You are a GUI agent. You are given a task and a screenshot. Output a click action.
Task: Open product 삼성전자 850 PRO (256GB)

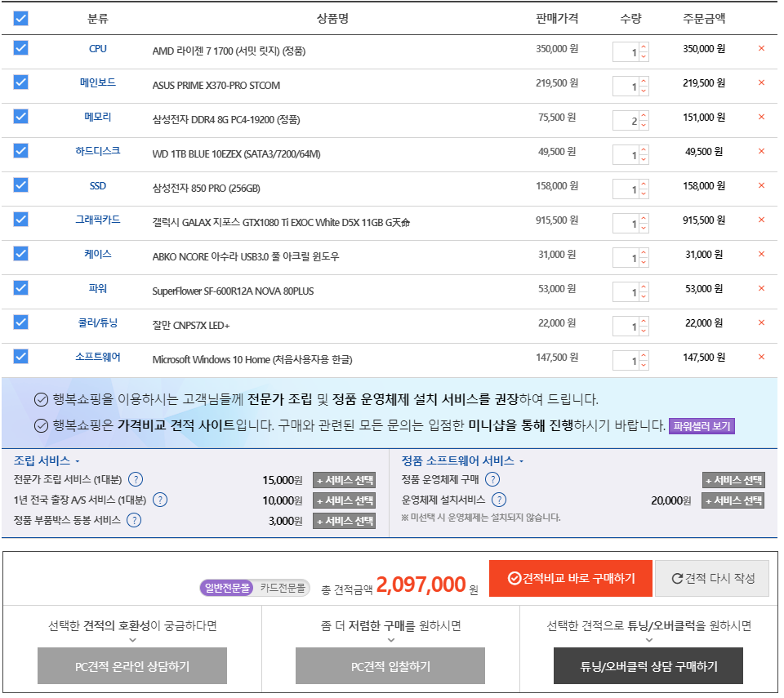click(x=207, y=189)
